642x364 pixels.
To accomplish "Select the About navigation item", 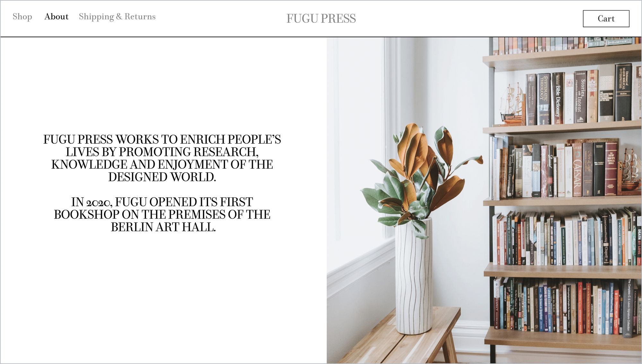I will 56,17.
